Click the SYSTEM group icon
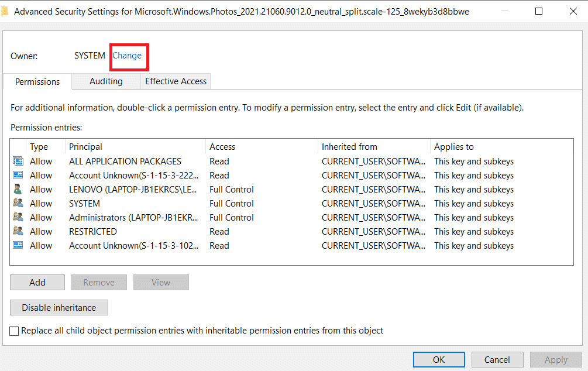Image resolution: width=588 pixels, height=371 pixels. 18,204
